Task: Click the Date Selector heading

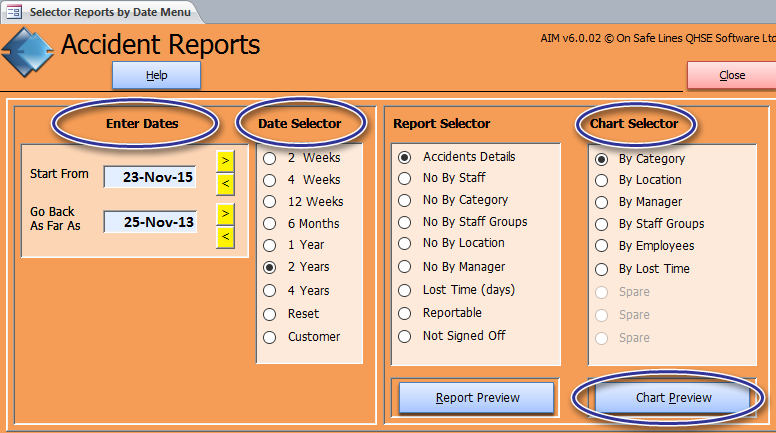Action: 299,123
